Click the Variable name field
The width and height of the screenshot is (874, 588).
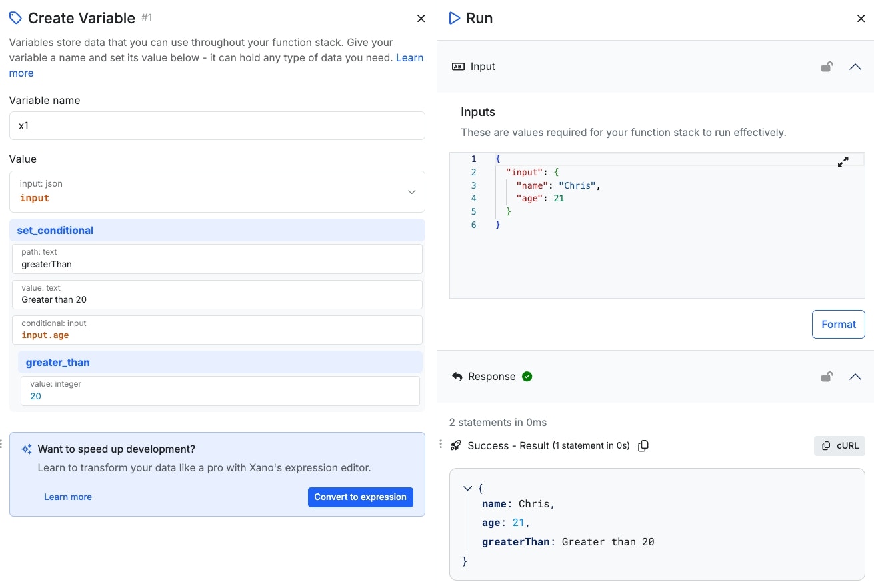(x=217, y=126)
